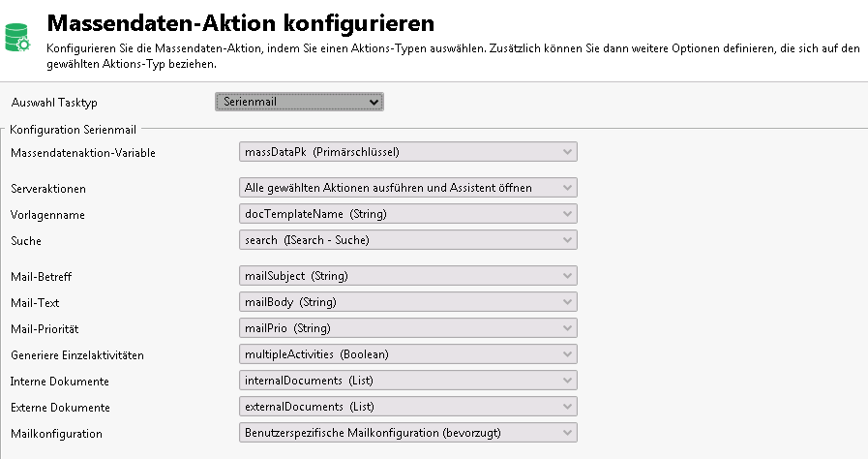Screen dimensions: 868x459
Task: Open the mailBody dropdown
Action: tap(407, 302)
